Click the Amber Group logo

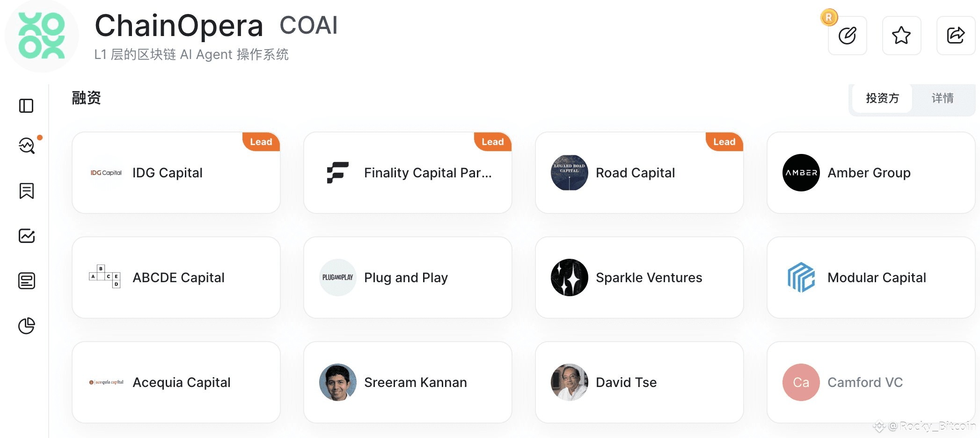tap(801, 173)
